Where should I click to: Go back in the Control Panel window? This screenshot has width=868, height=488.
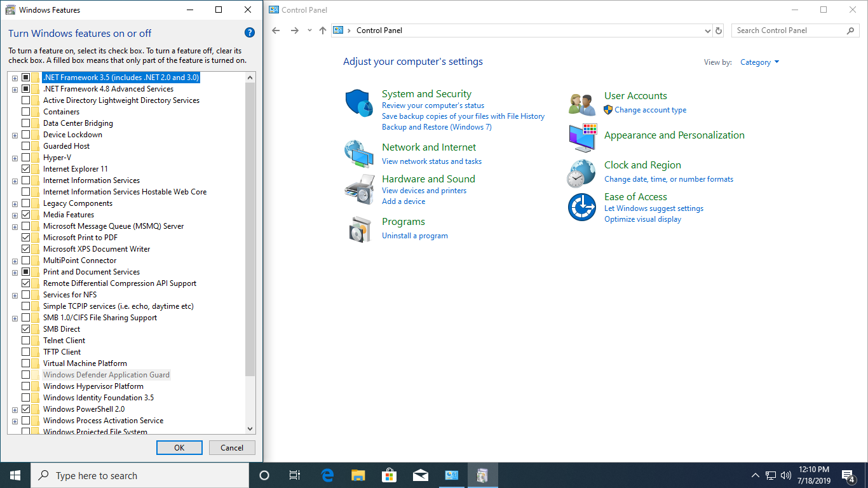click(276, 30)
